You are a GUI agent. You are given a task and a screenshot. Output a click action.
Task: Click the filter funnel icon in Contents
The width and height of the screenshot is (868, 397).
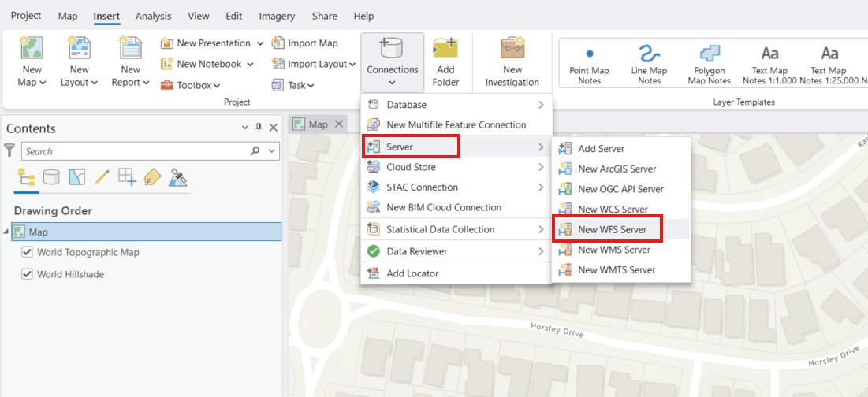coord(10,150)
